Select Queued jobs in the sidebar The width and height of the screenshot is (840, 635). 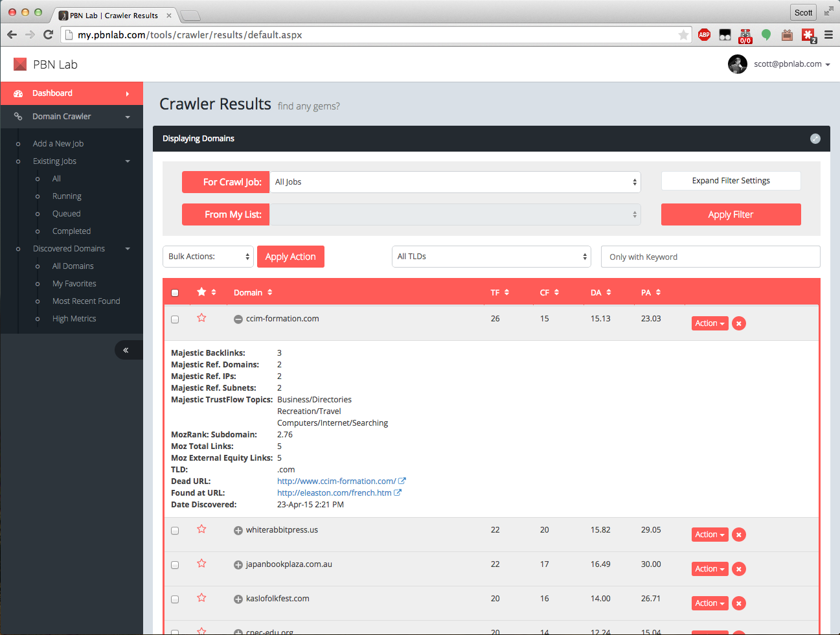tap(67, 214)
